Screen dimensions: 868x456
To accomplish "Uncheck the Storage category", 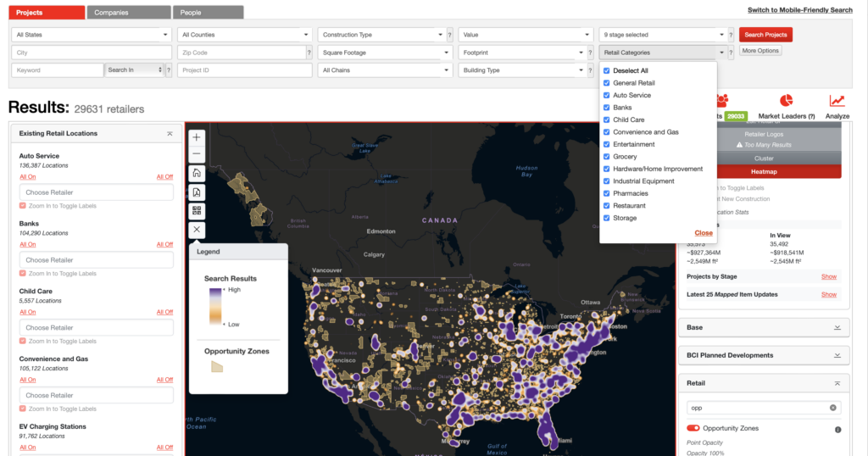I will [607, 218].
